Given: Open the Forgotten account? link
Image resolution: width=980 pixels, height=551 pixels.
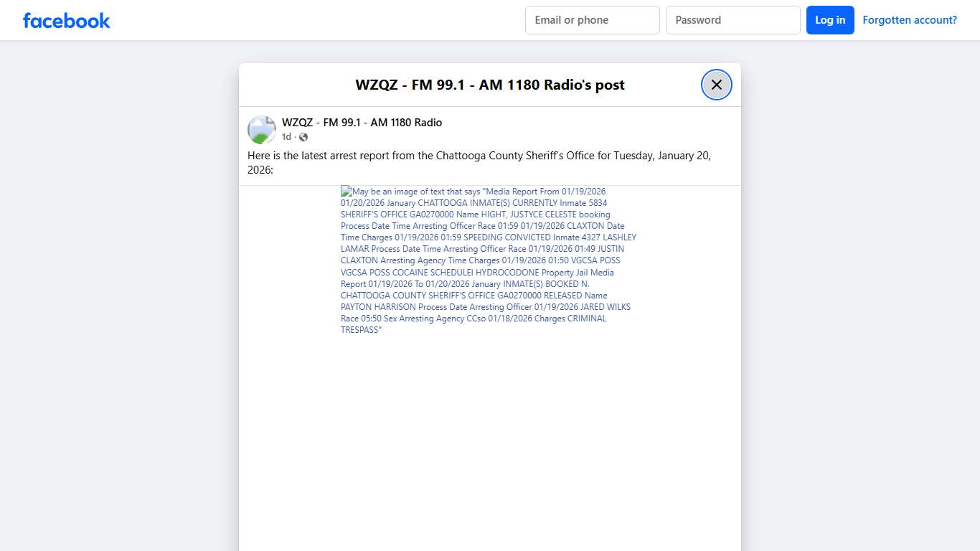Looking at the screenshot, I should coord(910,19).
